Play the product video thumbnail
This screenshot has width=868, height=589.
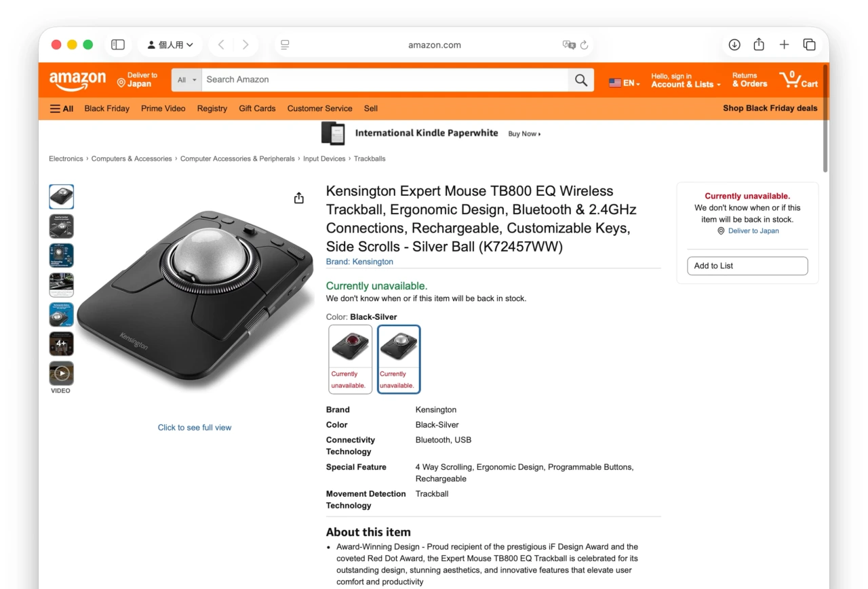pyautogui.click(x=61, y=375)
